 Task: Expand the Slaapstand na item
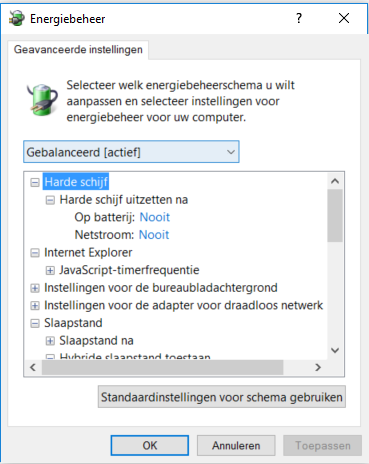[50, 341]
